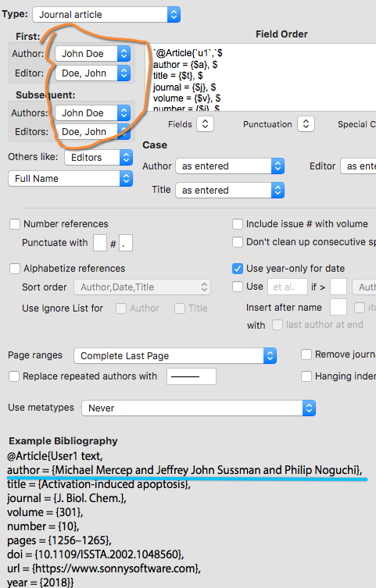Open the Others like Editors popup
Screen dimensions: 376x588
(x=98, y=158)
